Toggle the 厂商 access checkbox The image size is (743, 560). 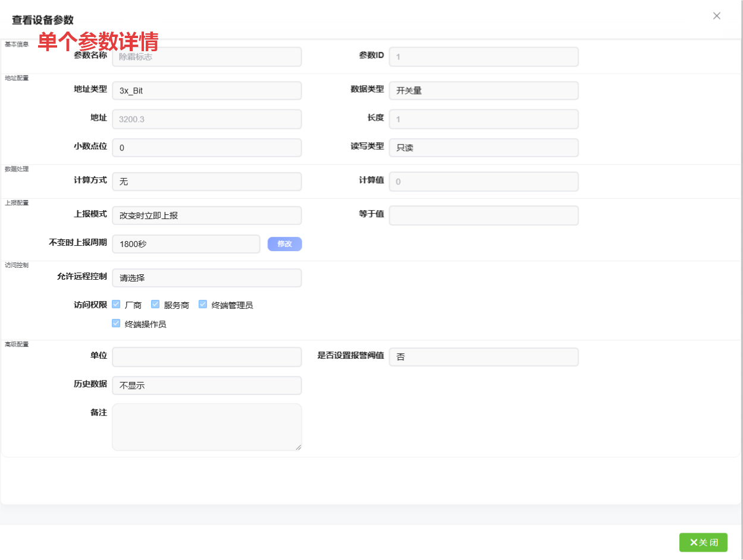pyautogui.click(x=116, y=304)
